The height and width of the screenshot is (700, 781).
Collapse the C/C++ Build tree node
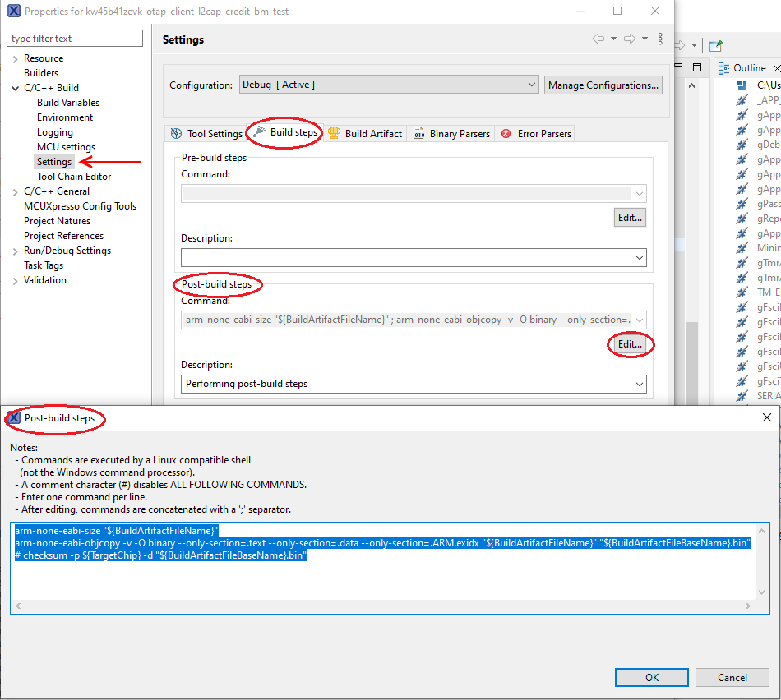pos(16,88)
